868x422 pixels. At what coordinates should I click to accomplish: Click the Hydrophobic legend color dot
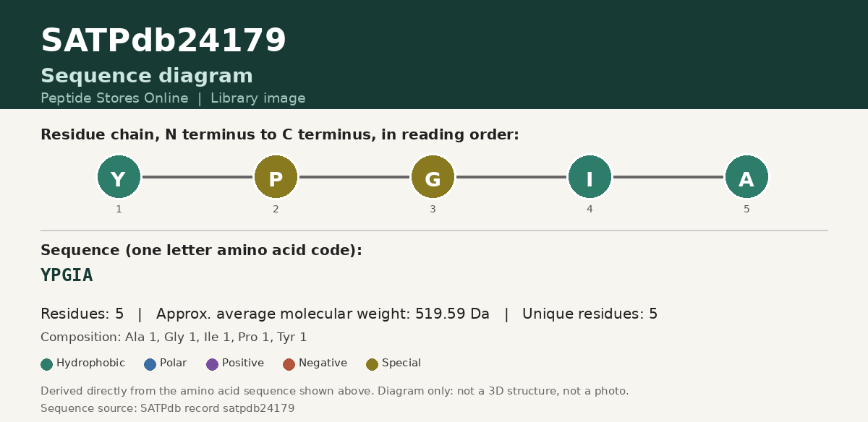point(47,364)
